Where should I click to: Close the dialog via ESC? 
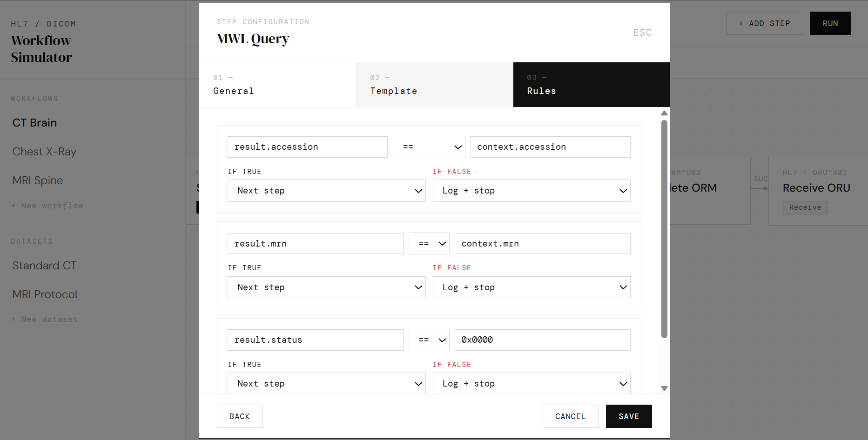coord(642,32)
